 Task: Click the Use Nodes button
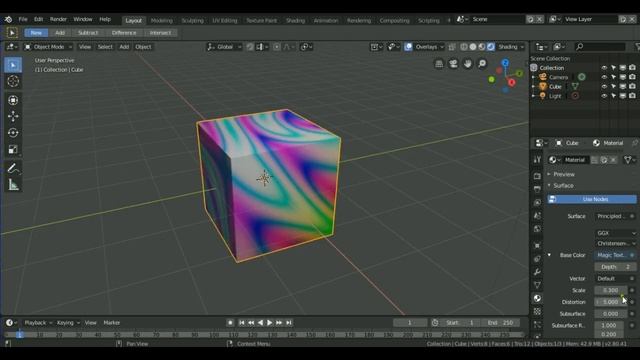click(x=592, y=199)
